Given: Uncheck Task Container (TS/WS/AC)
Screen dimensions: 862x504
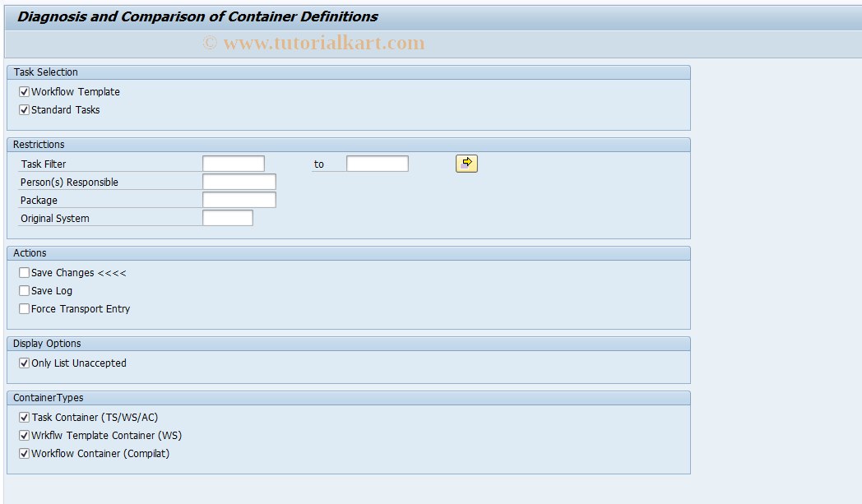Looking at the screenshot, I should [x=24, y=417].
